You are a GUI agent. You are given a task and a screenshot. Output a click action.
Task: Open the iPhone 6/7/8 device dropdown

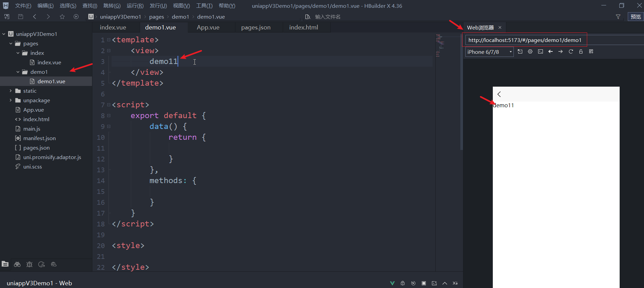pos(489,52)
